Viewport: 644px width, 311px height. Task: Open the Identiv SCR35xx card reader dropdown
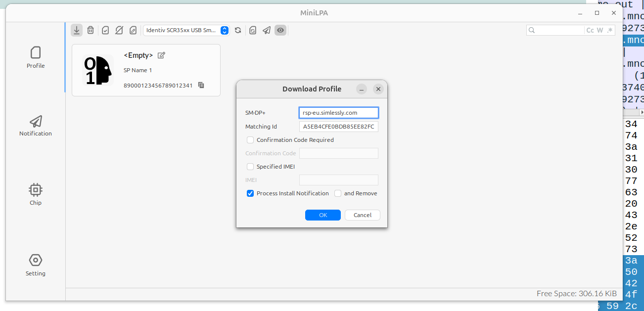pos(187,30)
